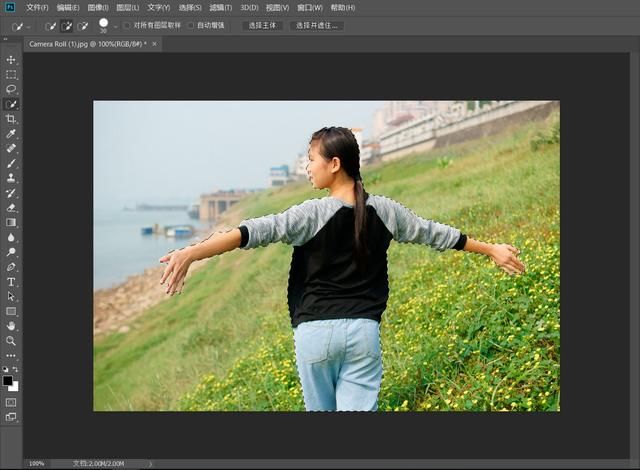The height and width of the screenshot is (470, 640).
Task: Select the Blur tool
Action: (11, 237)
